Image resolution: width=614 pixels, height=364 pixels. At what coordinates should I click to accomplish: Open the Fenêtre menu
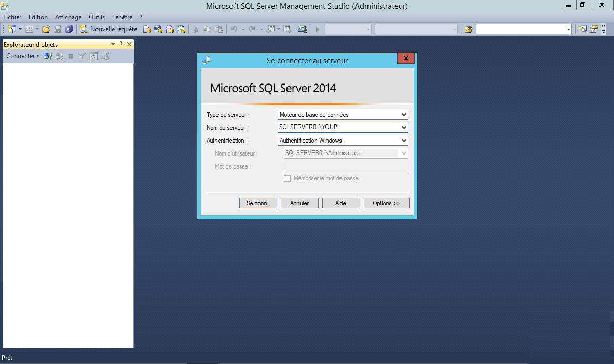click(122, 17)
